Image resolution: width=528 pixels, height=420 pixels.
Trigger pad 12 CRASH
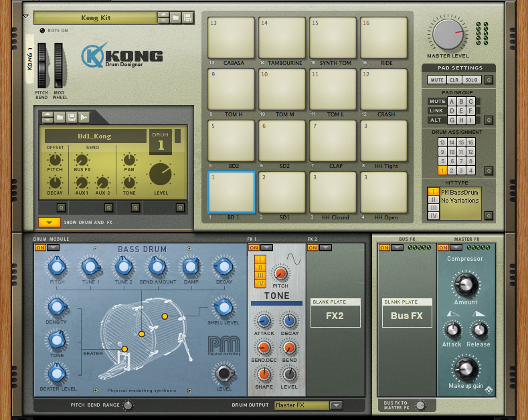(384, 90)
